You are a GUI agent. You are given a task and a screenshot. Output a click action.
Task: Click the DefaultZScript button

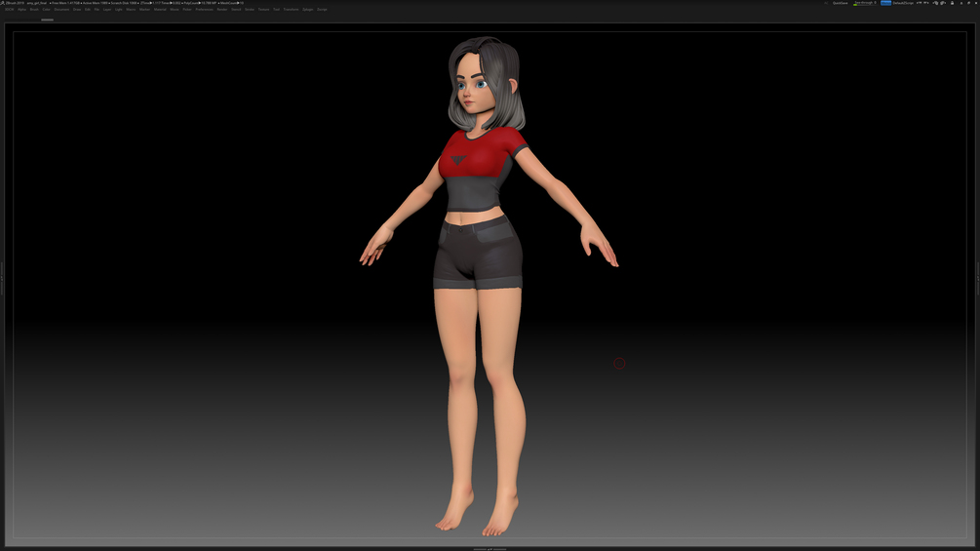point(903,3)
